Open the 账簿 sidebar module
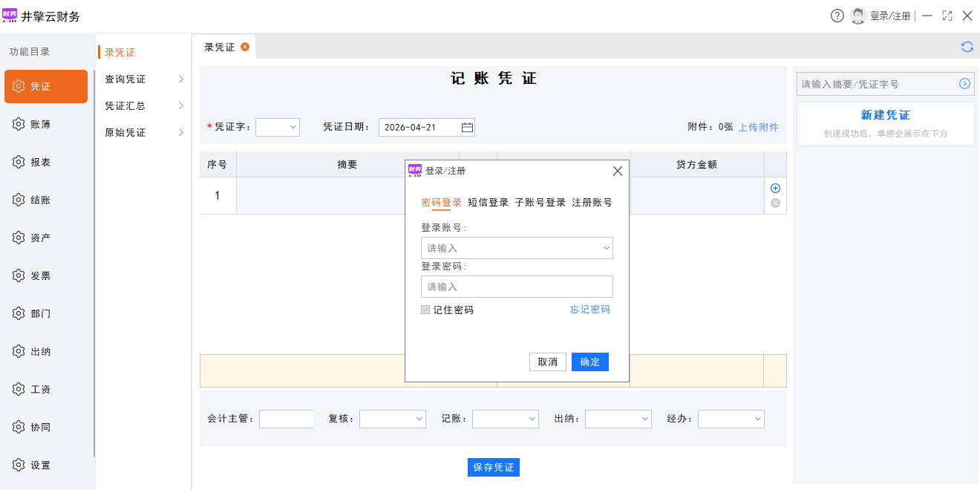Image resolution: width=980 pixels, height=490 pixels. [41, 125]
